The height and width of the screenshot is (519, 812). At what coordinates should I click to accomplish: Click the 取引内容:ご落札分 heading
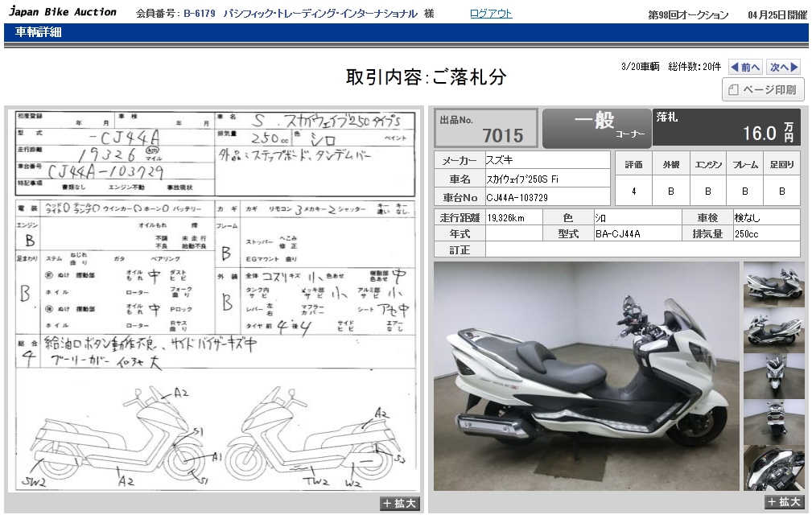click(426, 78)
